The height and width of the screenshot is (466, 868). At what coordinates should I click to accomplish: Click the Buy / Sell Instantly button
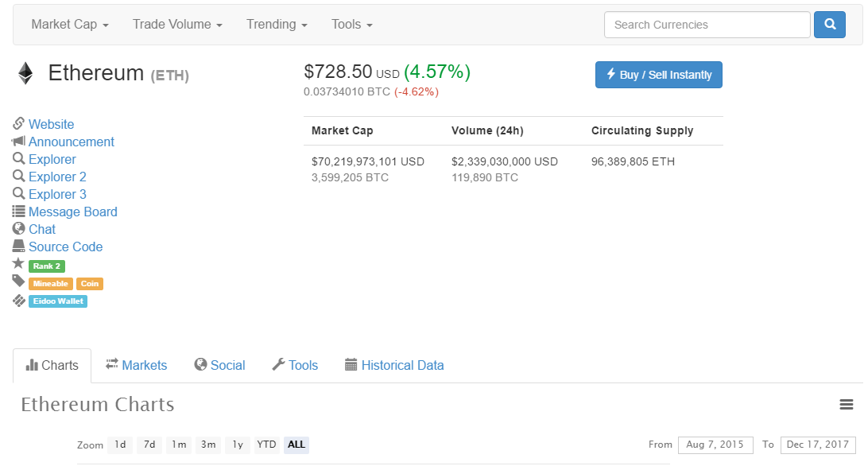pyautogui.click(x=659, y=75)
